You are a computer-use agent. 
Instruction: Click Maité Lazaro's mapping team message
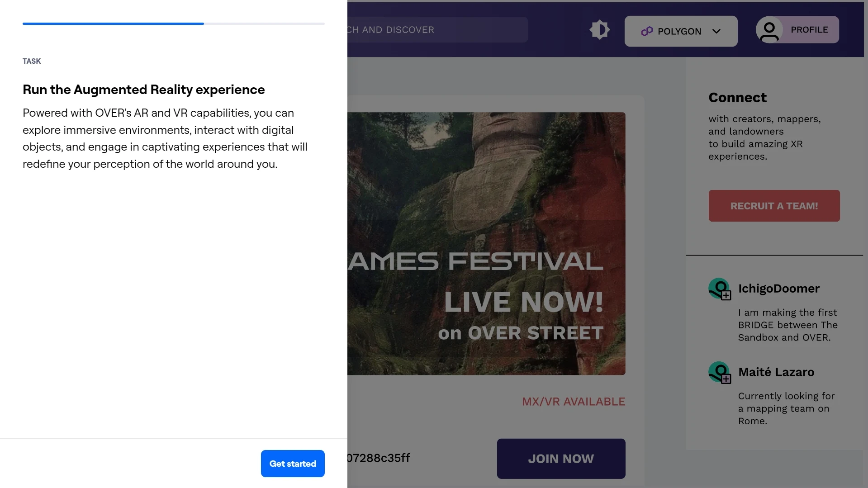click(787, 408)
